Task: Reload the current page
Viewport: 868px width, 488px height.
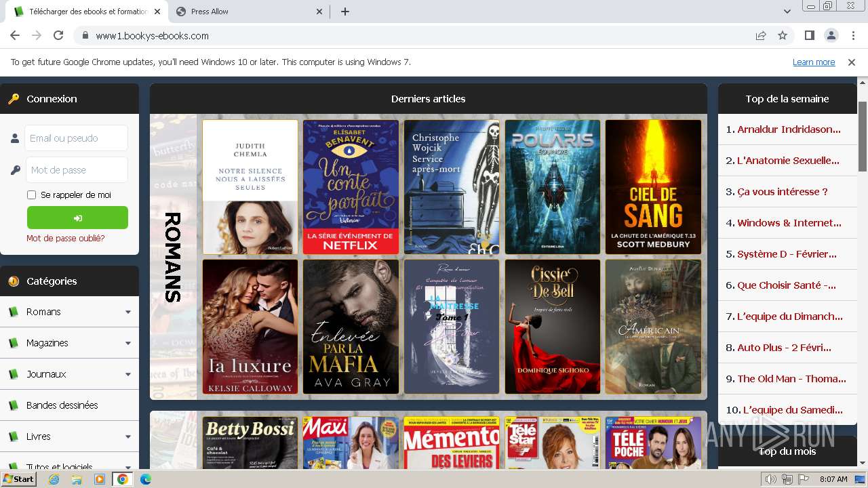Action: [58, 35]
